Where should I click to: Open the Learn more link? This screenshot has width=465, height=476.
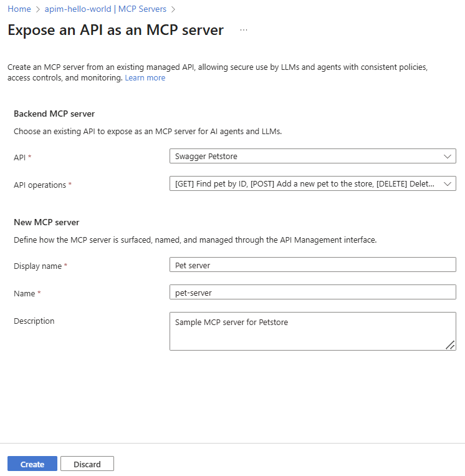point(145,78)
